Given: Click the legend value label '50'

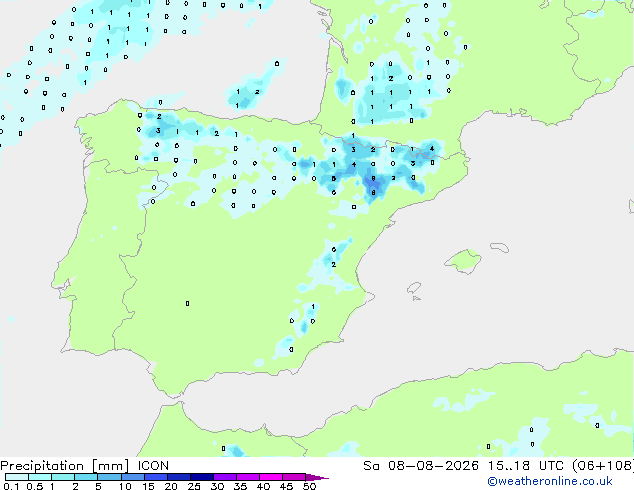Looking at the screenshot, I should point(309,486).
